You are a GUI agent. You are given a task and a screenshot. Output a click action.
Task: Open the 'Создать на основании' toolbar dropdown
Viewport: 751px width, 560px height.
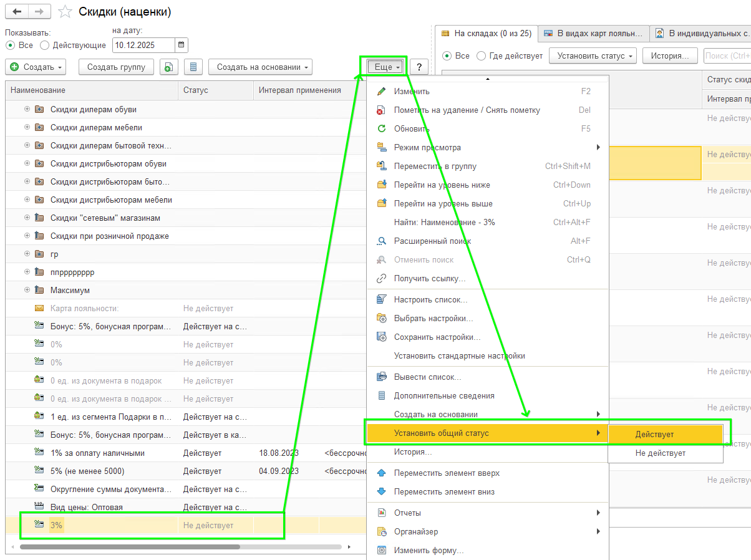[x=260, y=67]
